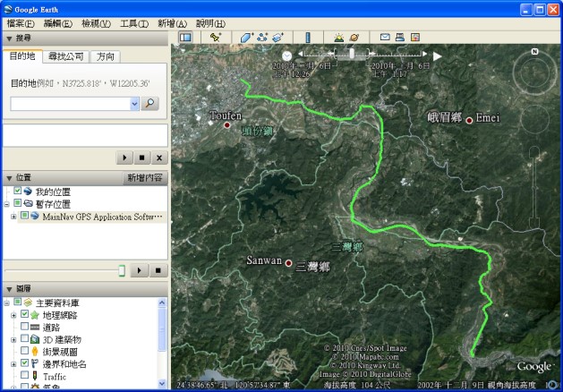Click the North compass indicator
Viewport: 563px width, 392px height.
pyautogui.click(x=534, y=51)
